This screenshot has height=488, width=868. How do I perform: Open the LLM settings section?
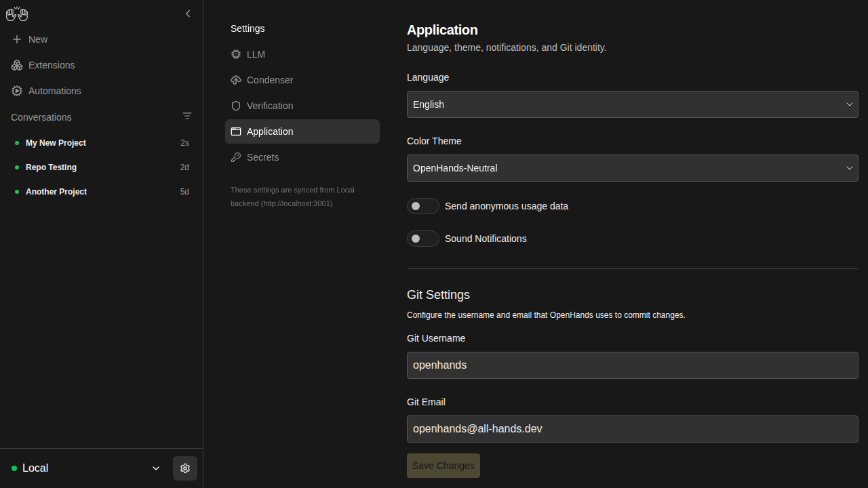302,54
